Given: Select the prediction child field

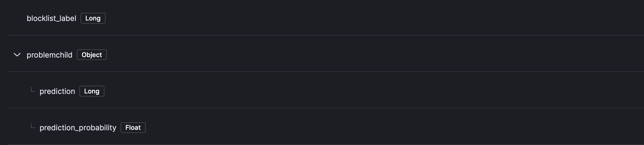Looking at the screenshot, I should coord(57,91).
